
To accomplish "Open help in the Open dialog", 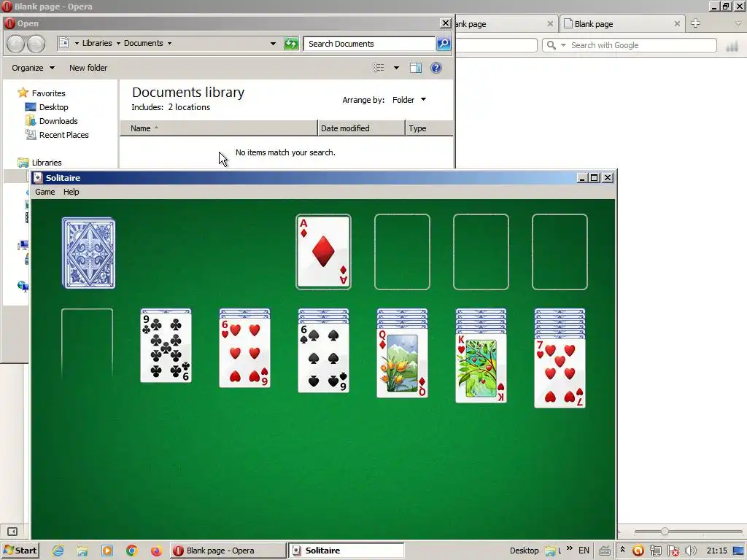I will (436, 68).
